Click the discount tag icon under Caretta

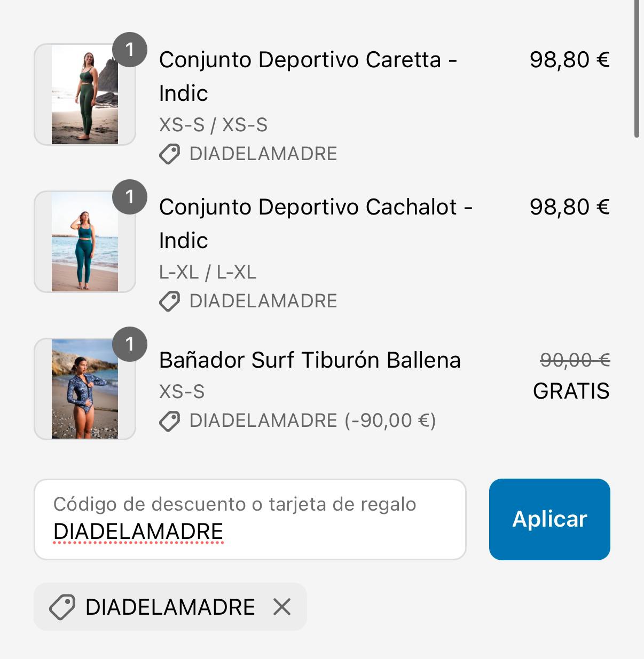pyautogui.click(x=170, y=154)
